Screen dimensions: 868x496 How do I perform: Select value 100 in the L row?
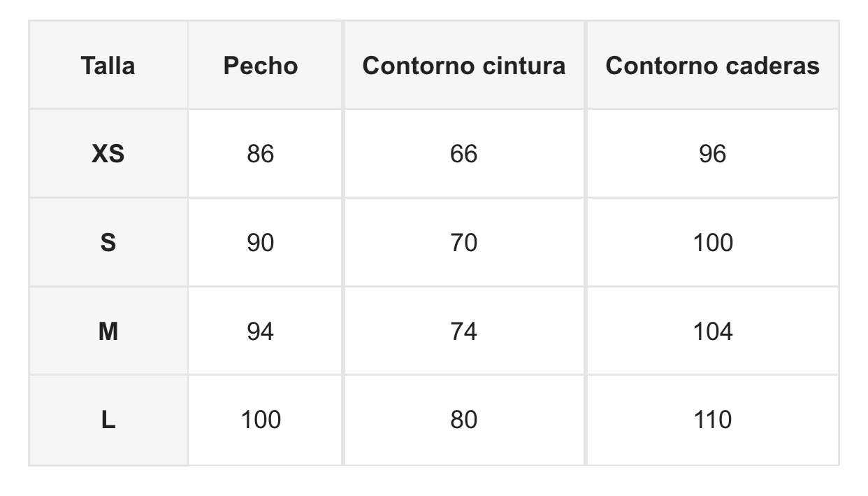pyautogui.click(x=261, y=420)
